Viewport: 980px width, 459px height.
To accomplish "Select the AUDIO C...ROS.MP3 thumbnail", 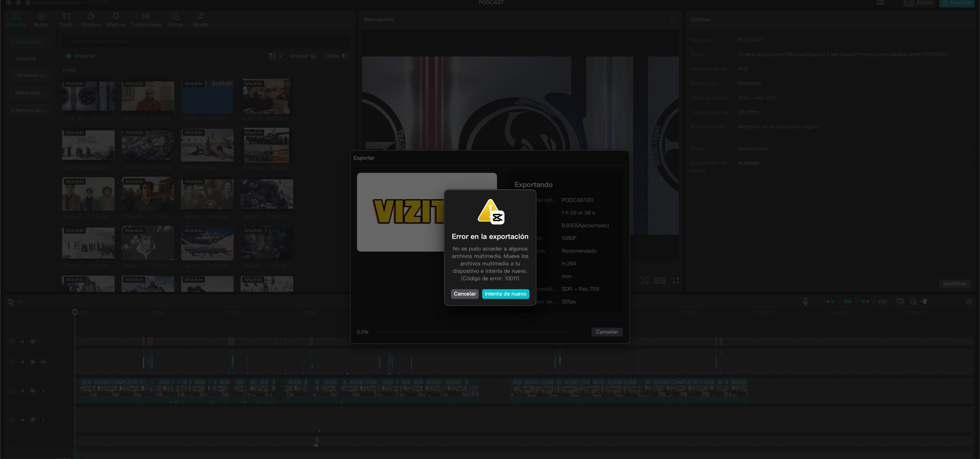I will [207, 97].
